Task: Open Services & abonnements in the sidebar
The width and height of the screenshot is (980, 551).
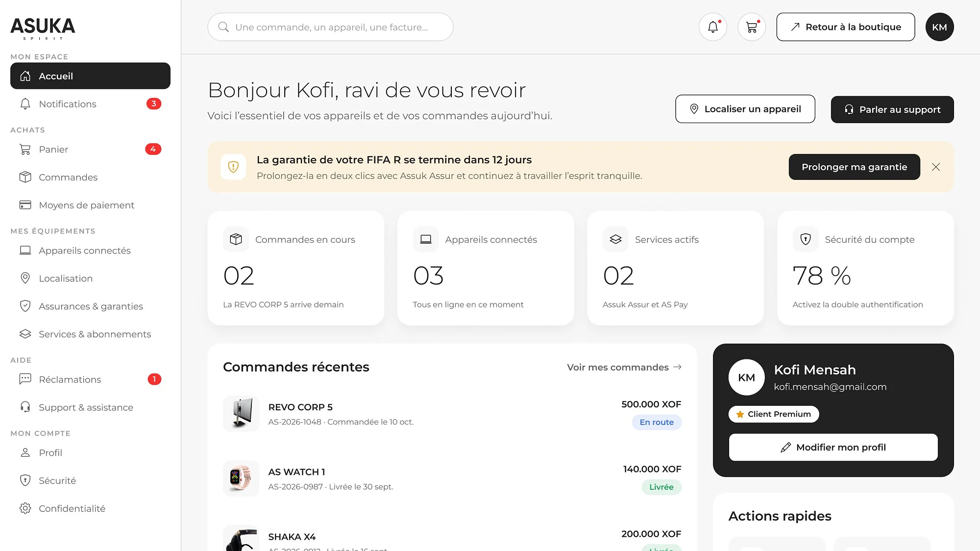Action: 90,334
